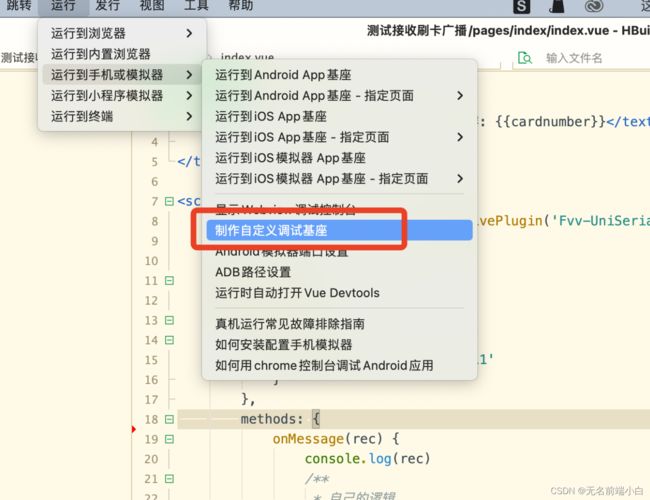Select 运行到终端 menu entry
This screenshot has height=500, width=650.
122,116
